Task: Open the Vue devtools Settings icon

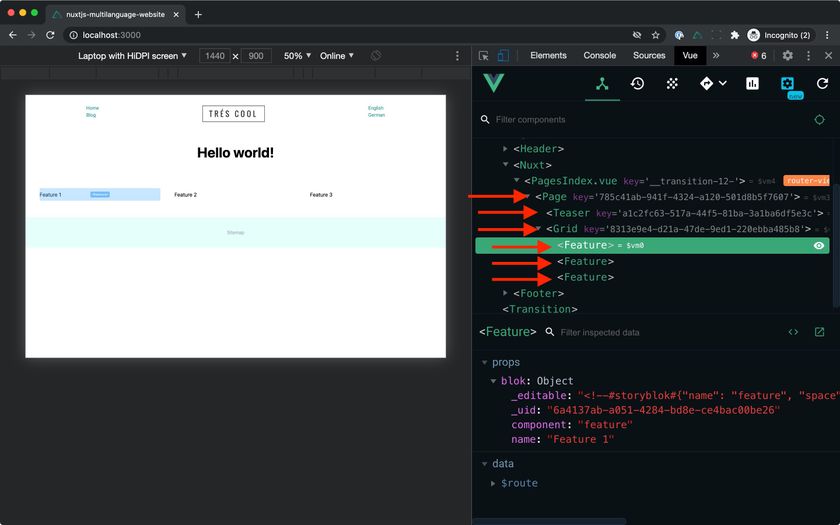Action: click(787, 83)
